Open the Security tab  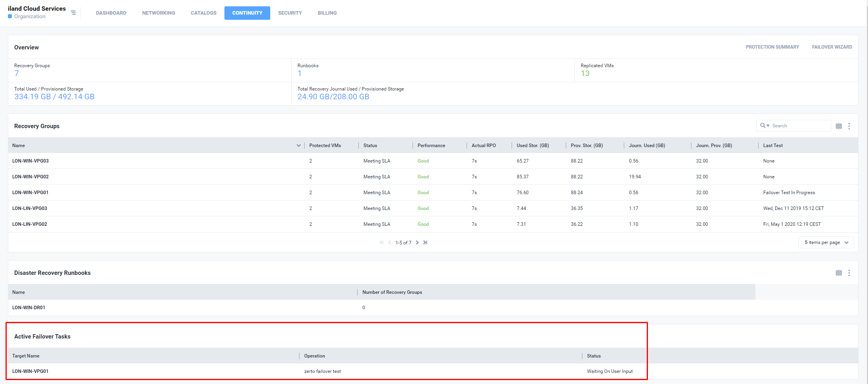(290, 13)
